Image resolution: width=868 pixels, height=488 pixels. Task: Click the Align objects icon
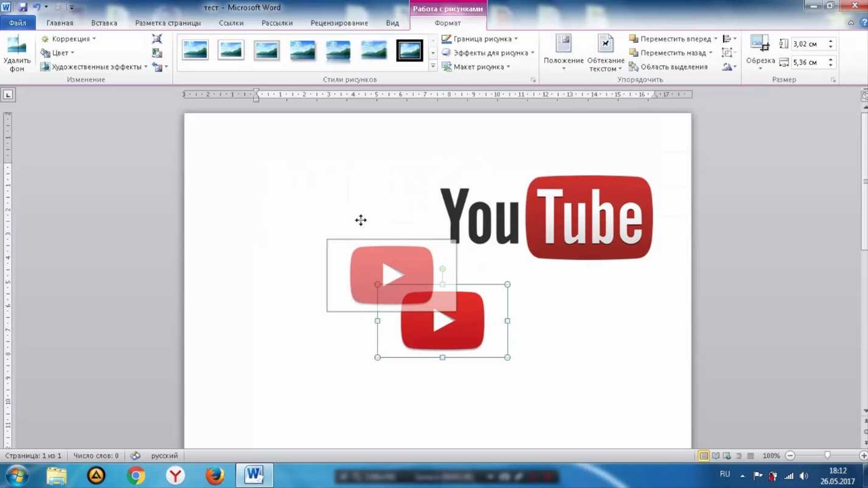click(727, 39)
